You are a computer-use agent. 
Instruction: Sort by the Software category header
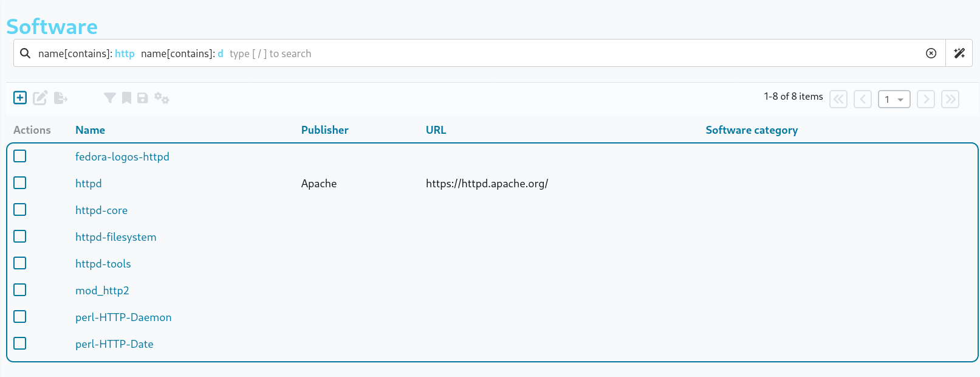pos(752,130)
